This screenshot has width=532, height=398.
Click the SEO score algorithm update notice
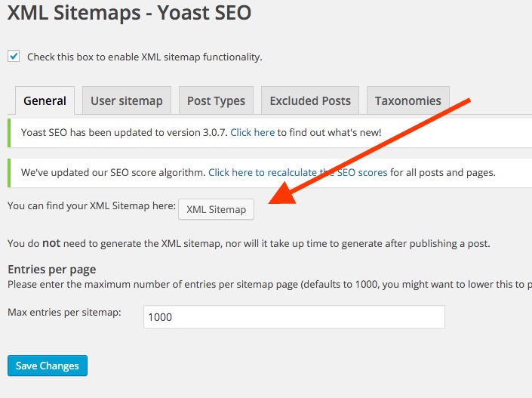click(113, 172)
